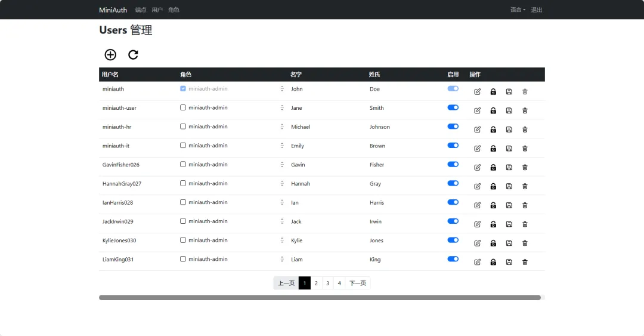Check miniauth-admin role for GavinFisher026
The image size is (644, 336).
(183, 165)
